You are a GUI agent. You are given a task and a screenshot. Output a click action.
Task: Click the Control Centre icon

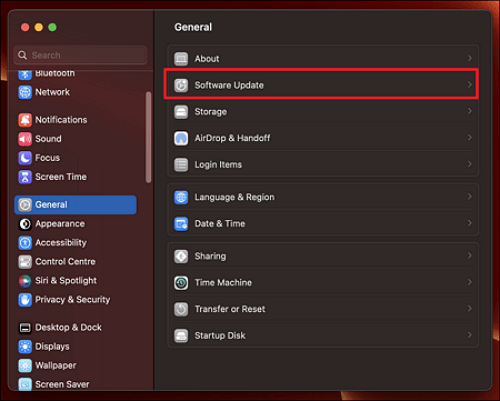point(25,262)
